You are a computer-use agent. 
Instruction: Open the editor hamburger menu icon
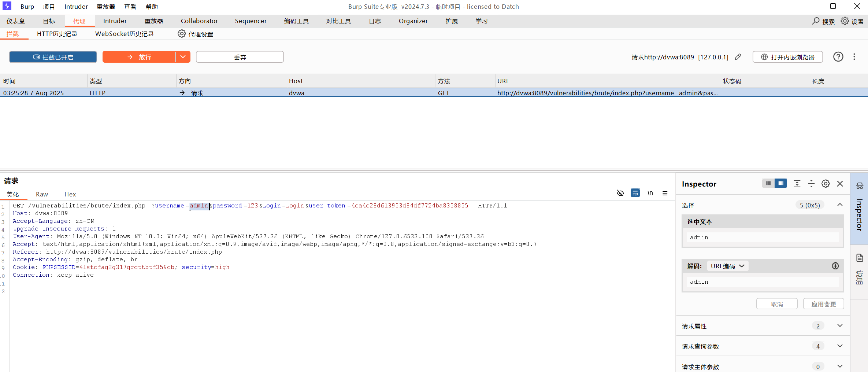pyautogui.click(x=665, y=193)
